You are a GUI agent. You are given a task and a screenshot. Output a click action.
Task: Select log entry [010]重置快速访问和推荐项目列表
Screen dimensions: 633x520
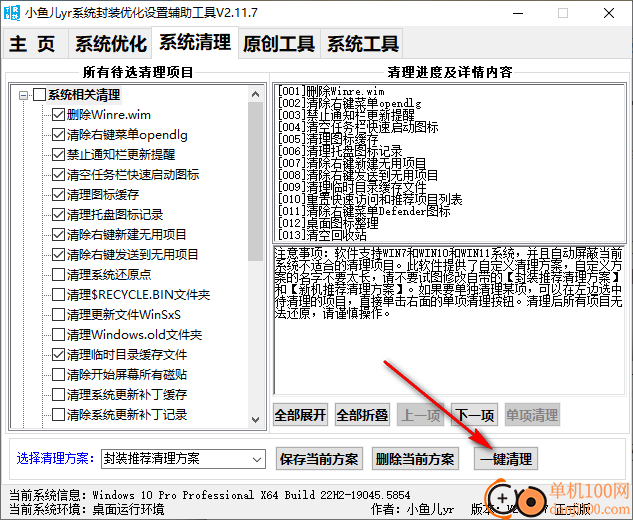370,199
